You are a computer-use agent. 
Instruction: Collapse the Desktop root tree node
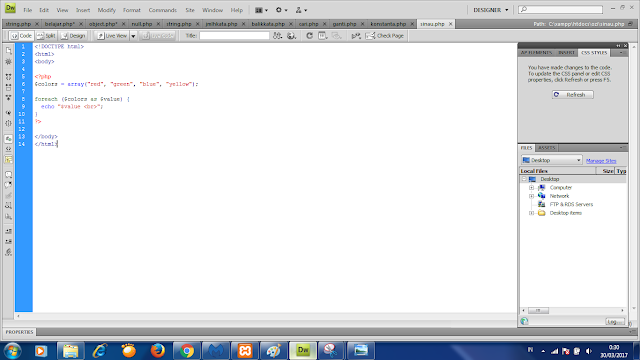click(524, 179)
